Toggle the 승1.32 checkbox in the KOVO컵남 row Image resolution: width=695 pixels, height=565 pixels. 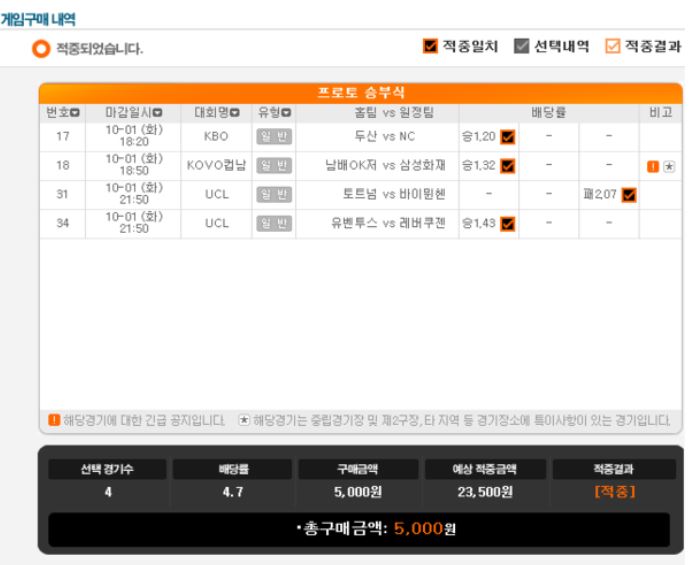508,166
